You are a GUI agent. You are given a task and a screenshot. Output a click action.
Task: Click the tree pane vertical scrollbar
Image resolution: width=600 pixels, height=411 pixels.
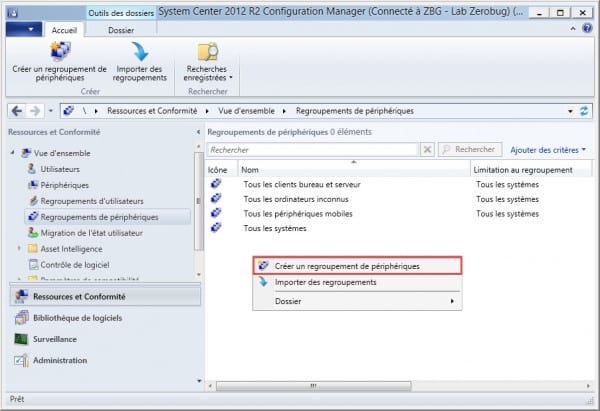tap(198, 201)
